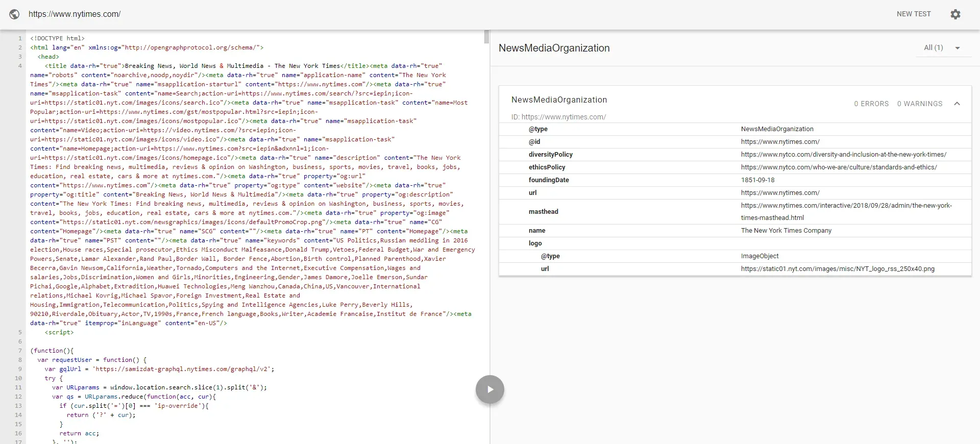Image resolution: width=980 pixels, height=444 pixels.
Task: Click the var gqlUrl code line
Action: pyautogui.click(x=159, y=369)
